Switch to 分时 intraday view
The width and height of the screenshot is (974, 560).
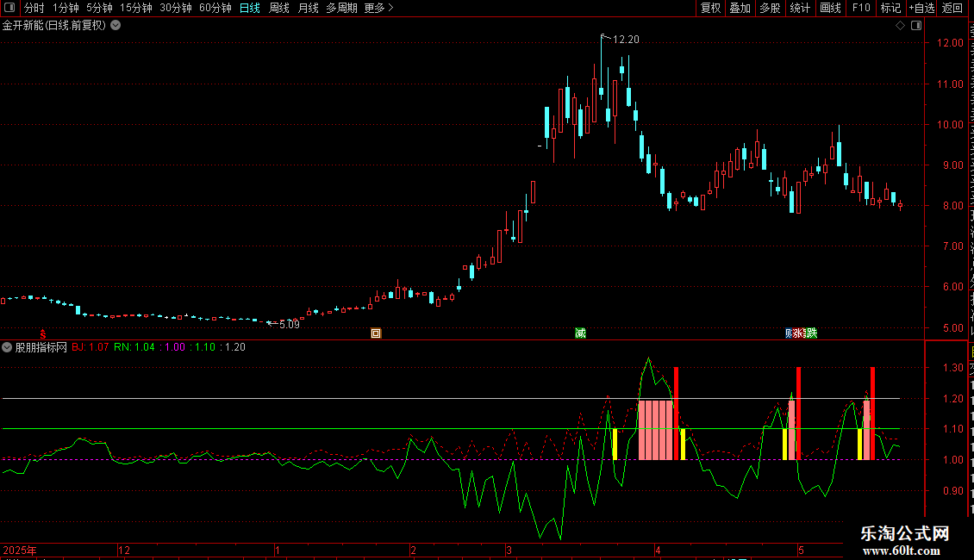34,8
